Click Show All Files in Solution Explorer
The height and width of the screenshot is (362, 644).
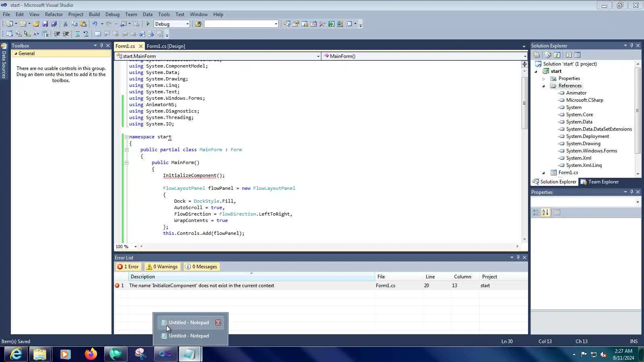[548, 55]
